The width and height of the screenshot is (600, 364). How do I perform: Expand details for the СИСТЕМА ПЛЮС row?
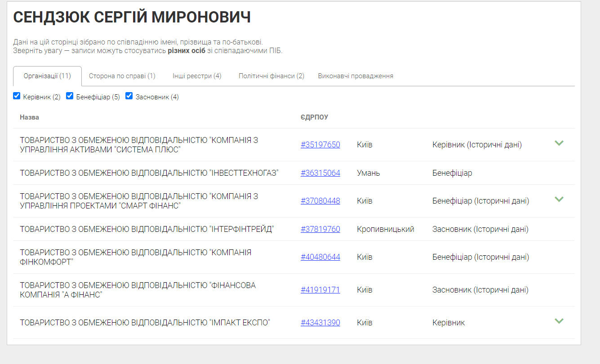(559, 143)
